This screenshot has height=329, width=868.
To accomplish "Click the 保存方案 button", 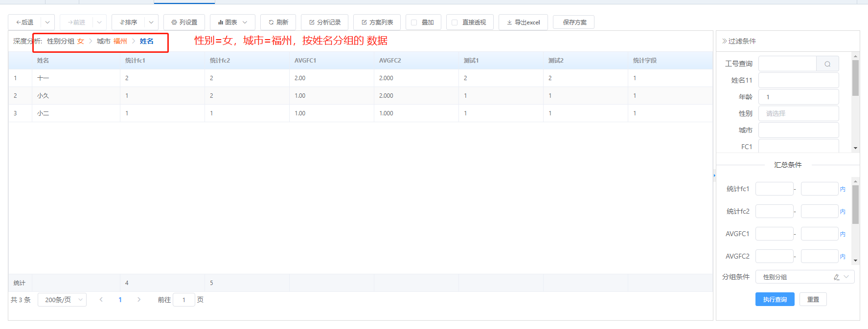I will [x=574, y=22].
